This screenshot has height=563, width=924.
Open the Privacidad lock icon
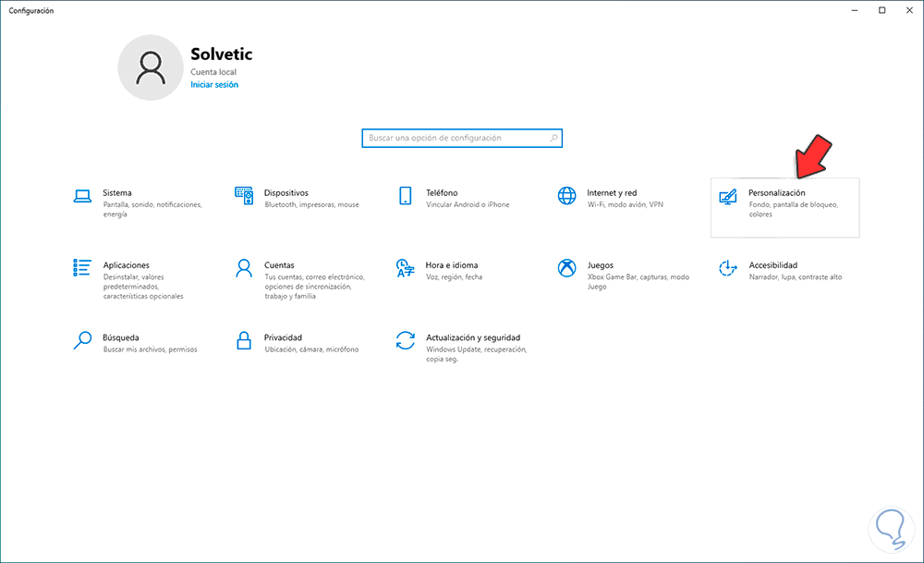244,340
